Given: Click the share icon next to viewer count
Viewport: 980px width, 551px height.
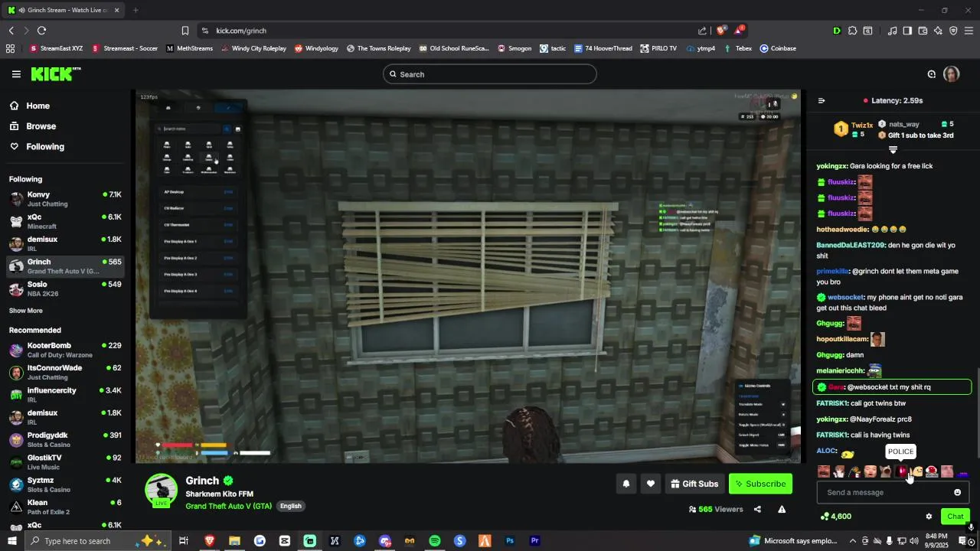Looking at the screenshot, I should tap(757, 509).
